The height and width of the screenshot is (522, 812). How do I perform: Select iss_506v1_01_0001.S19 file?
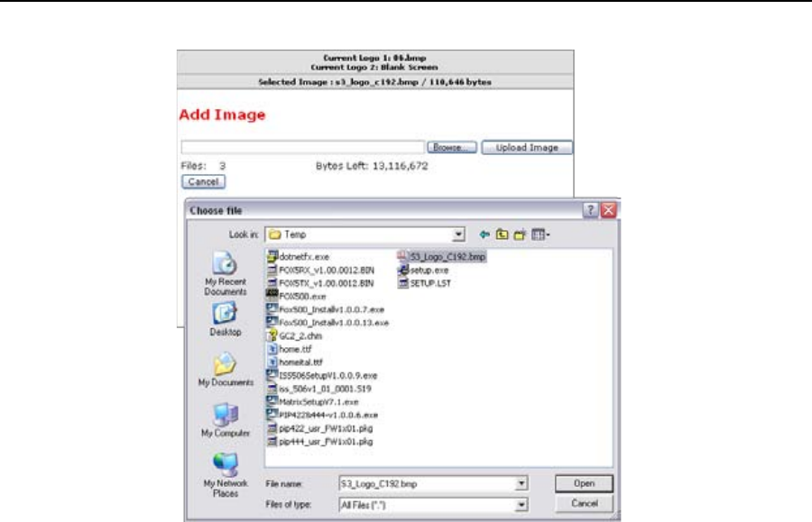click(319, 389)
